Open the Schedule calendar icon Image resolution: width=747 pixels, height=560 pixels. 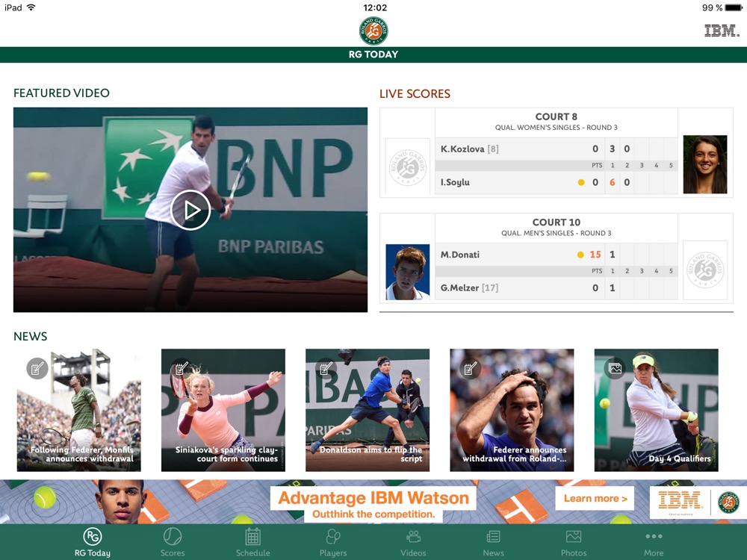(x=252, y=537)
